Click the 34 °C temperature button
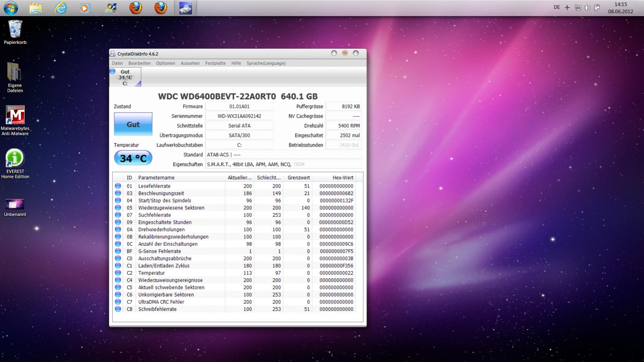Image resolution: width=644 pixels, height=362 pixels. tap(133, 158)
